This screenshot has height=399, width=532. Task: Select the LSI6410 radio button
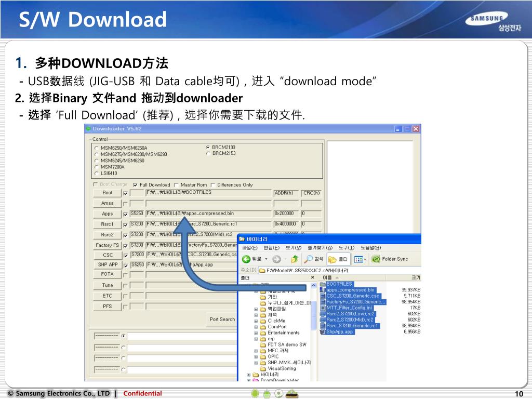[x=96, y=174]
